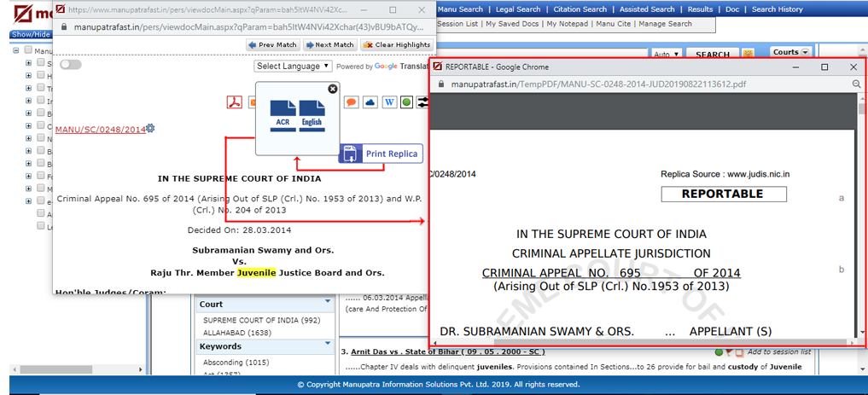Image resolution: width=868 pixels, height=395 pixels.
Task: Close the ACR/English format popup
Action: click(x=333, y=89)
